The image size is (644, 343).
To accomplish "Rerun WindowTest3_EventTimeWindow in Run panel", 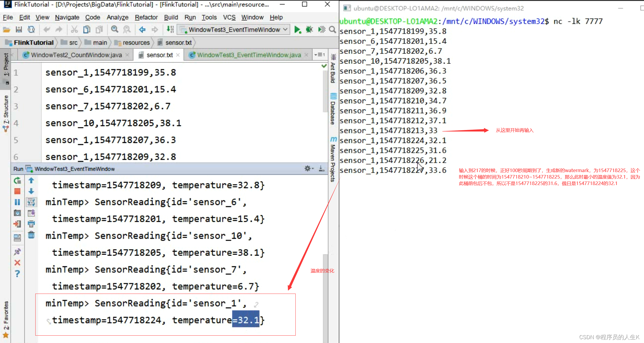I will [x=17, y=181].
